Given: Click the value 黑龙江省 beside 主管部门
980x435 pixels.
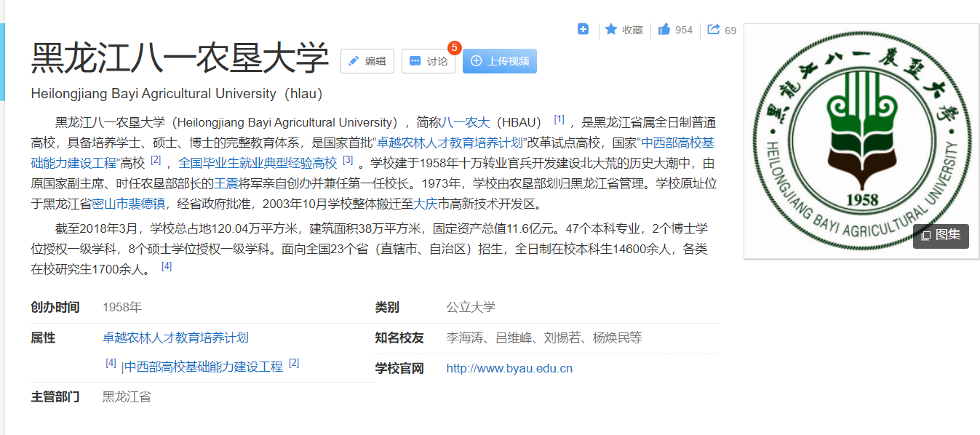Looking at the screenshot, I should [x=127, y=396].
